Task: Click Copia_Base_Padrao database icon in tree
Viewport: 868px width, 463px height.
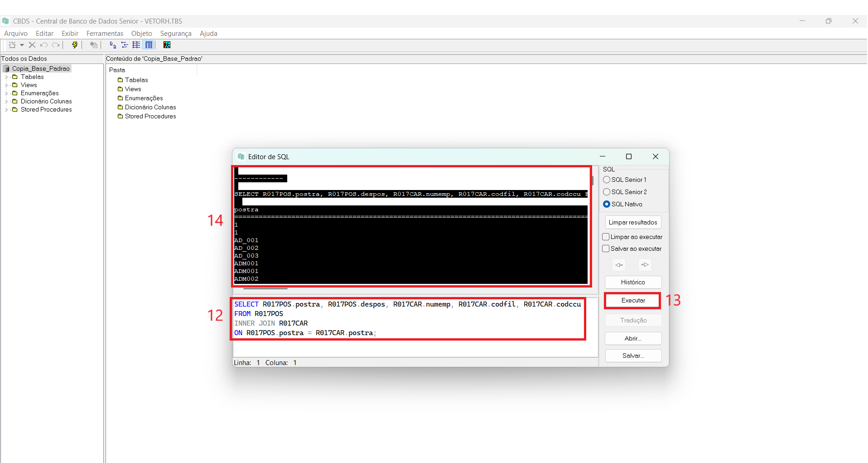Action: tap(7, 68)
